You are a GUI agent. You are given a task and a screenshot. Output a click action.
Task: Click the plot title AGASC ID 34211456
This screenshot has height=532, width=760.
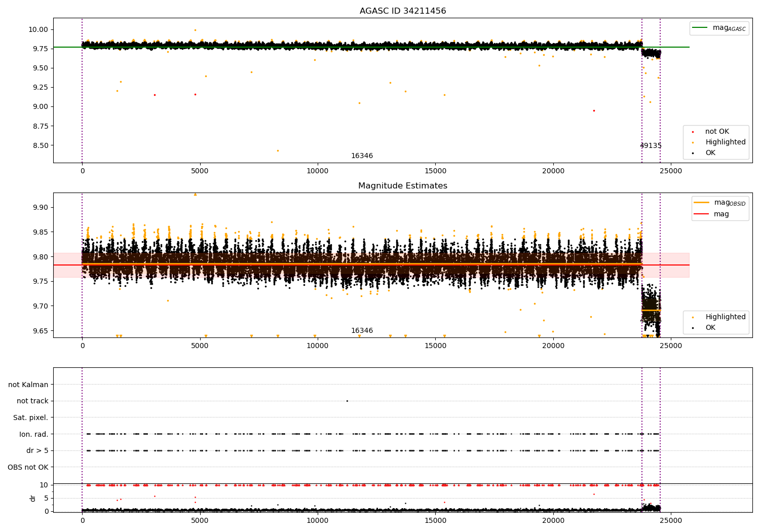[403, 11]
